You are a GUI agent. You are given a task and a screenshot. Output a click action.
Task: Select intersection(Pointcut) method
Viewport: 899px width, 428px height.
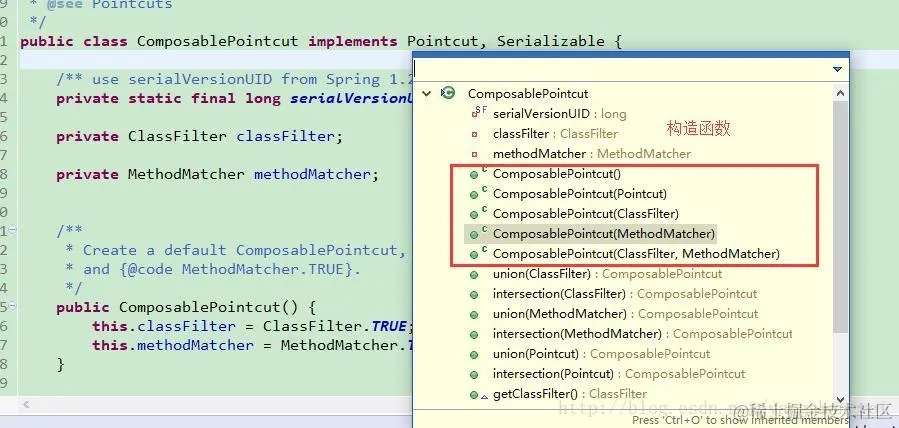click(x=619, y=374)
